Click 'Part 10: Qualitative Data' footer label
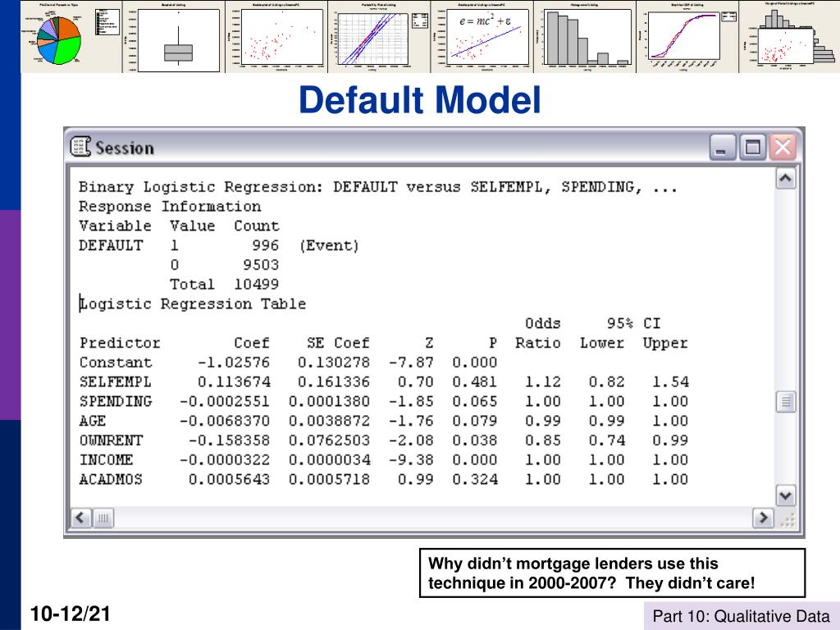The width and height of the screenshot is (840, 630). [741, 616]
